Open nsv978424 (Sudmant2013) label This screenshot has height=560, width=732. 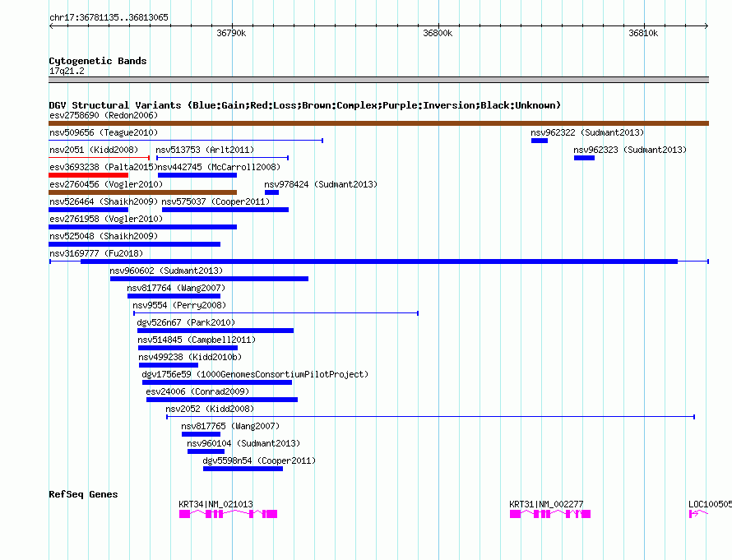click(x=321, y=184)
